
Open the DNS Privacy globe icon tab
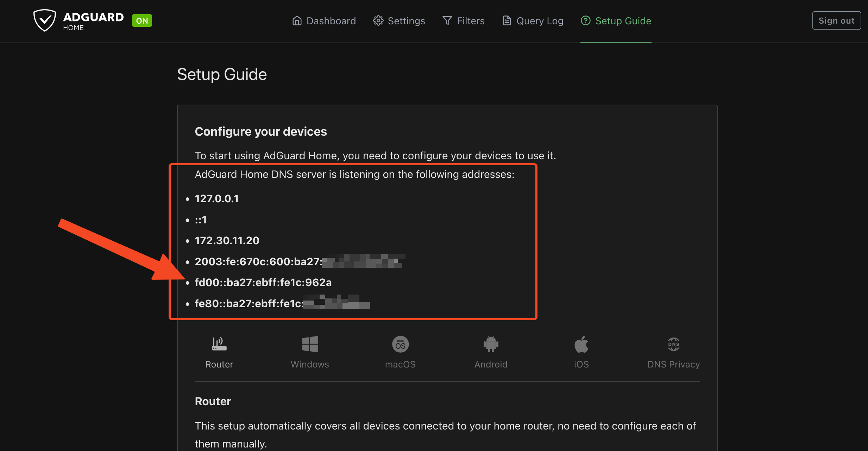coord(673,344)
